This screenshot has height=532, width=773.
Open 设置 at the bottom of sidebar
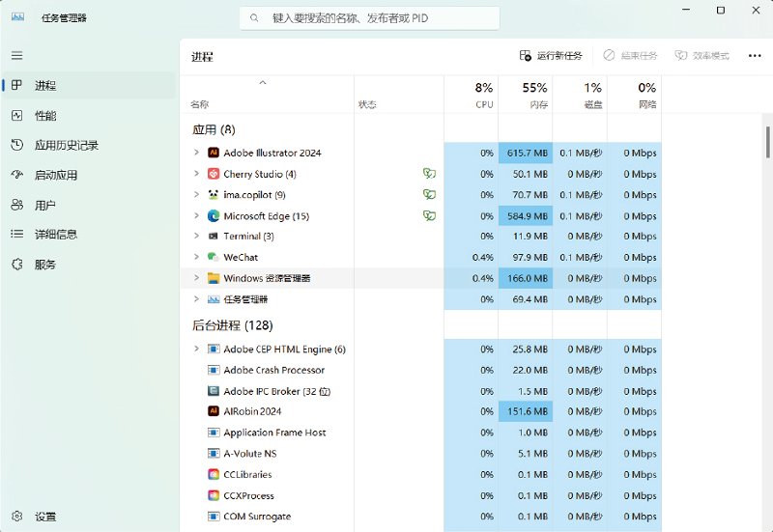(44, 517)
